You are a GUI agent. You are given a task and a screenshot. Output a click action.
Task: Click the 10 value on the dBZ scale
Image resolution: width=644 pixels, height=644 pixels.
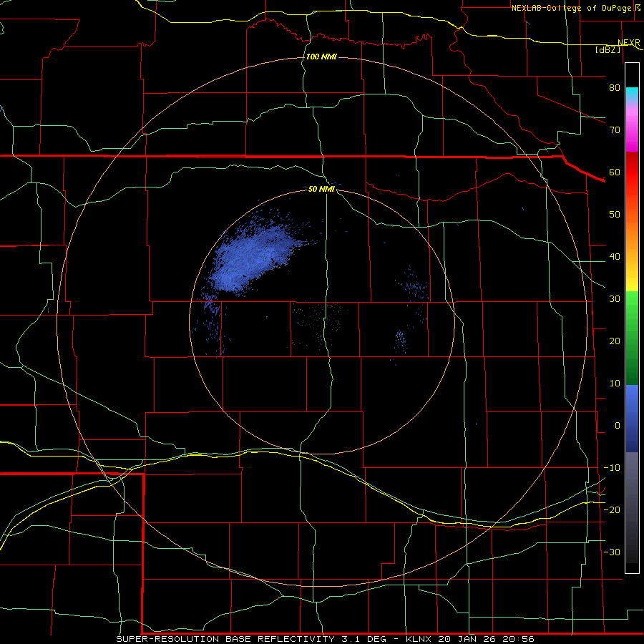(615, 384)
